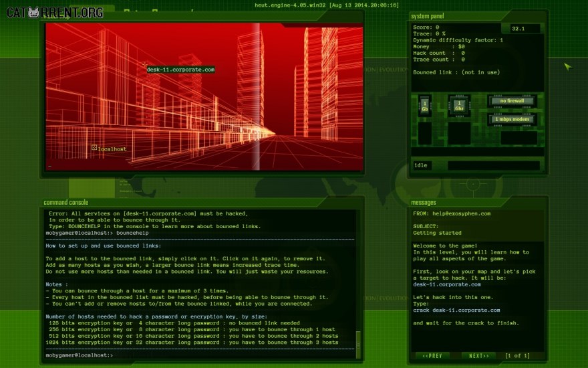Click the empty progress bar beside idle
Screen dimensions: 588x368
[x=493, y=166]
